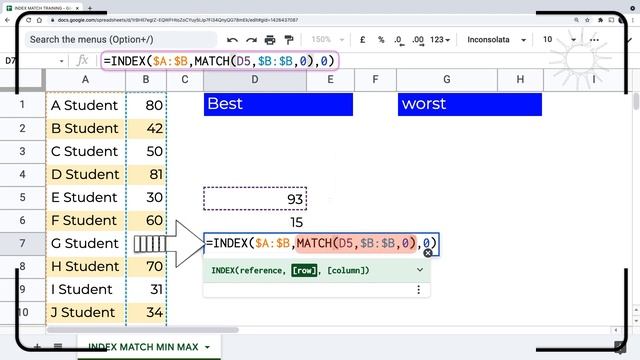Open the all sheets list icon
640x360 pixels.
58,347
